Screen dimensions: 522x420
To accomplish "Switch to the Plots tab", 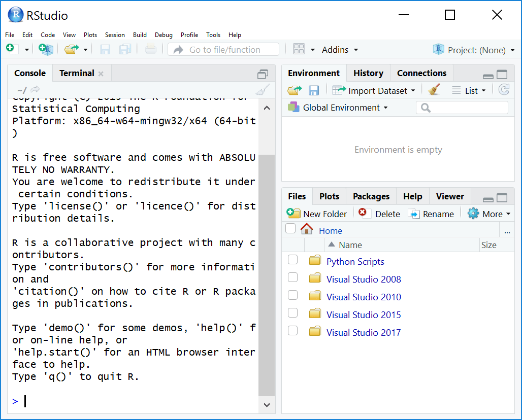I will click(x=329, y=196).
